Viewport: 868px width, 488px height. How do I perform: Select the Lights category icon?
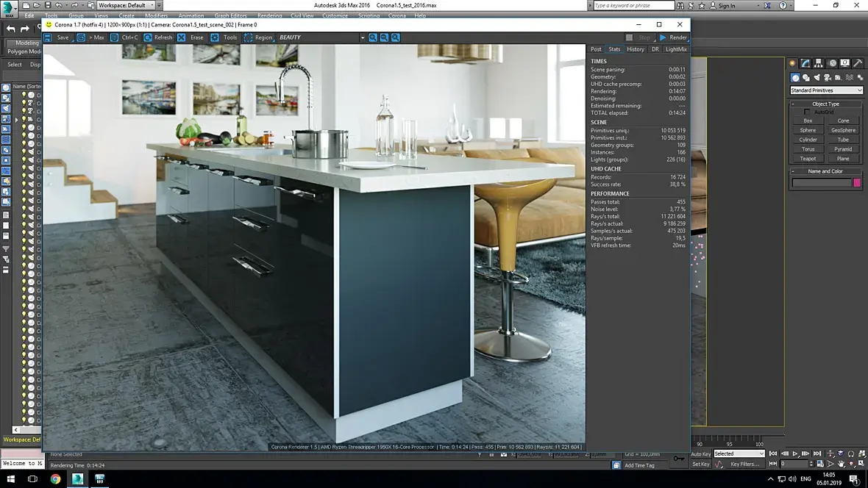pos(817,78)
